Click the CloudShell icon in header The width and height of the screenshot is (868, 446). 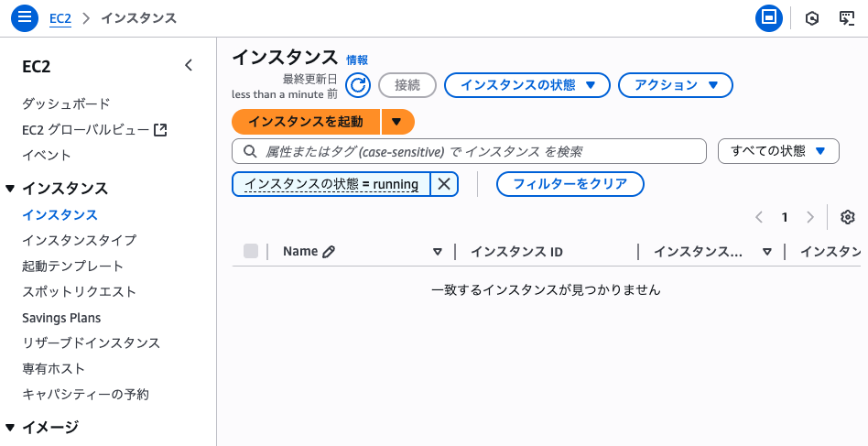(847, 18)
